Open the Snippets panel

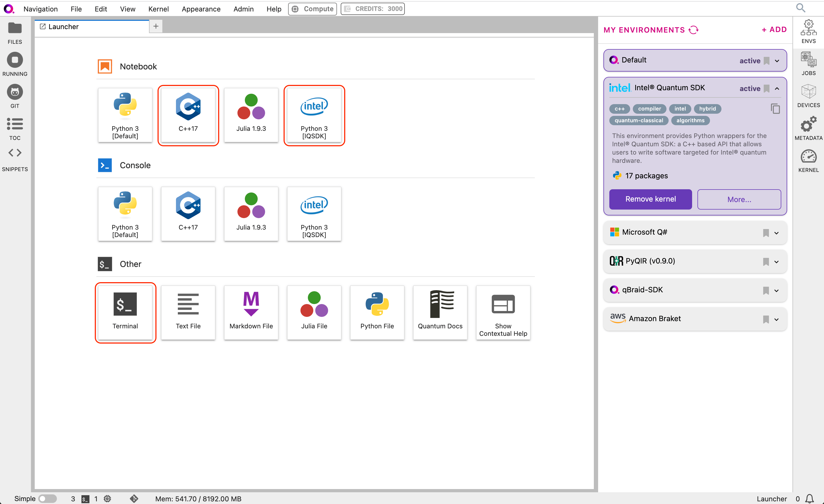tap(15, 160)
